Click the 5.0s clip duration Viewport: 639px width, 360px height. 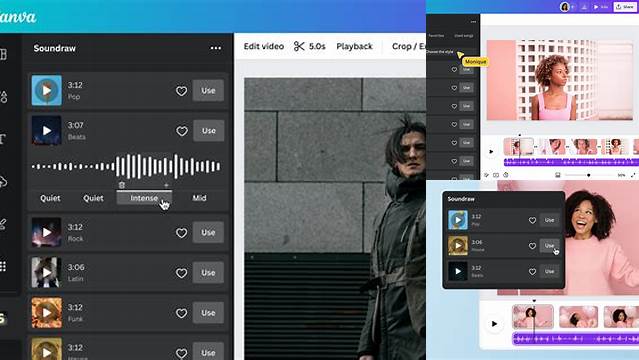(x=317, y=46)
